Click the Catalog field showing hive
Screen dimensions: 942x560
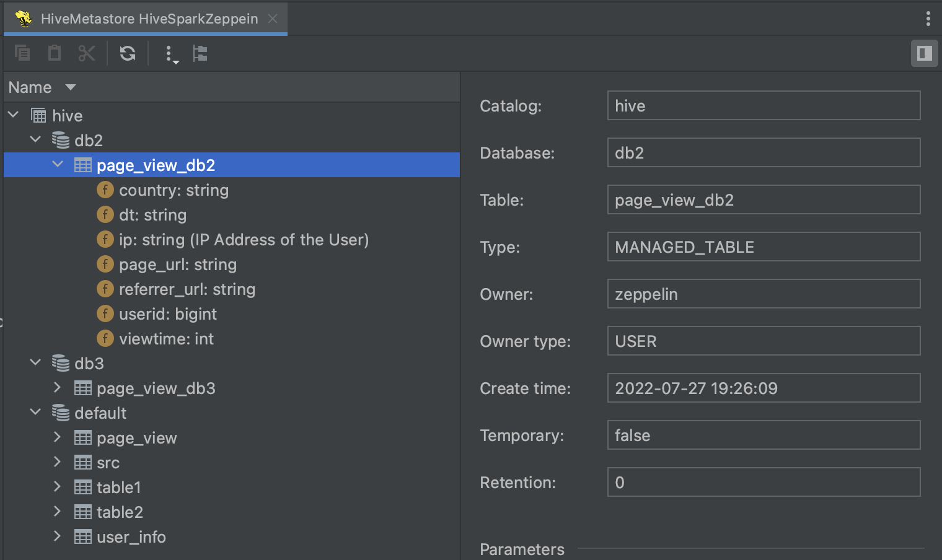(x=764, y=105)
